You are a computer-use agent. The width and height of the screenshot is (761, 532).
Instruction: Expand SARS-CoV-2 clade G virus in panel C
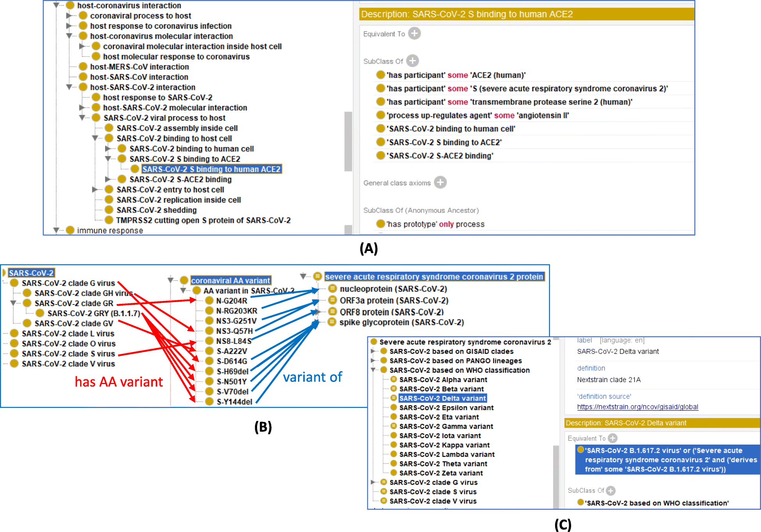pos(373,482)
